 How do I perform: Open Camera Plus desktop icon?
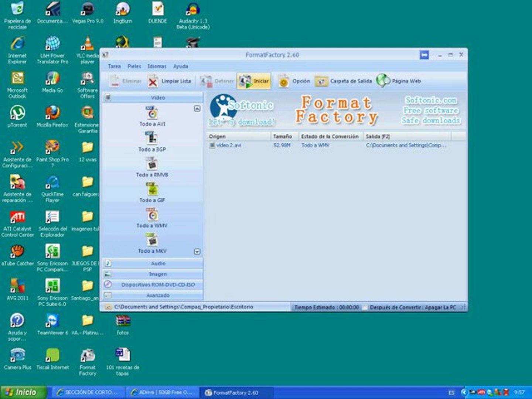(17, 358)
